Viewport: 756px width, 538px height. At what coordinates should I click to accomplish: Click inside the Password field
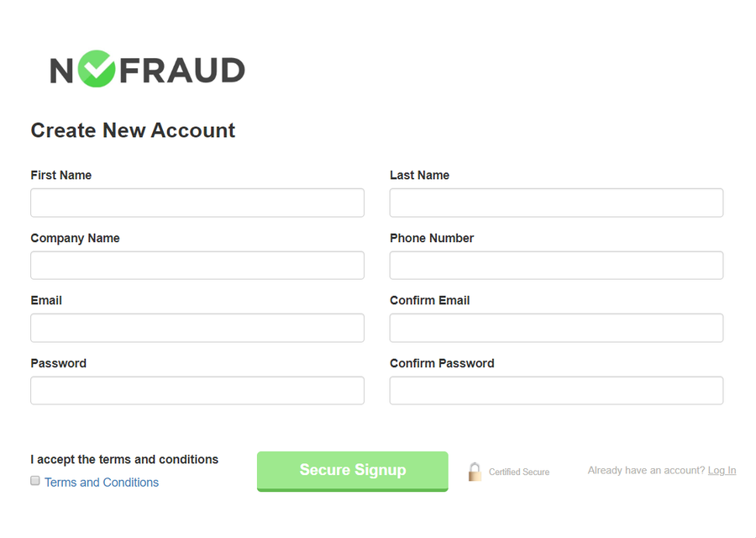pyautogui.click(x=197, y=391)
